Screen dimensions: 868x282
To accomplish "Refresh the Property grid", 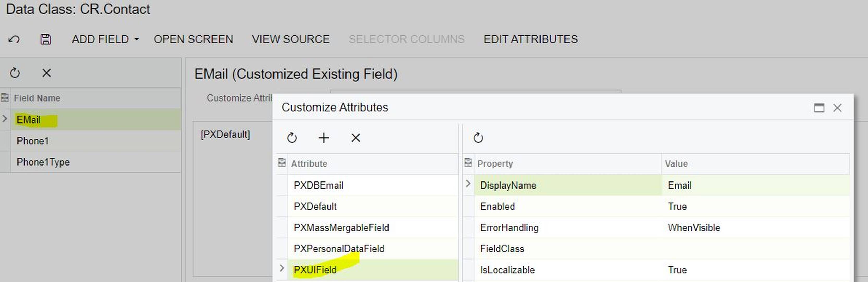I will pos(478,138).
